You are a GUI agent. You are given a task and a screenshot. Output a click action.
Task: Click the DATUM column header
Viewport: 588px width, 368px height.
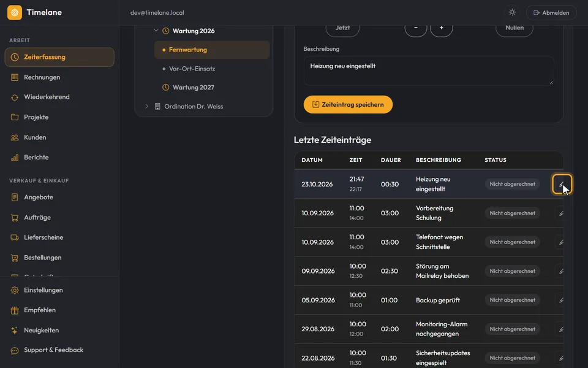(x=312, y=160)
